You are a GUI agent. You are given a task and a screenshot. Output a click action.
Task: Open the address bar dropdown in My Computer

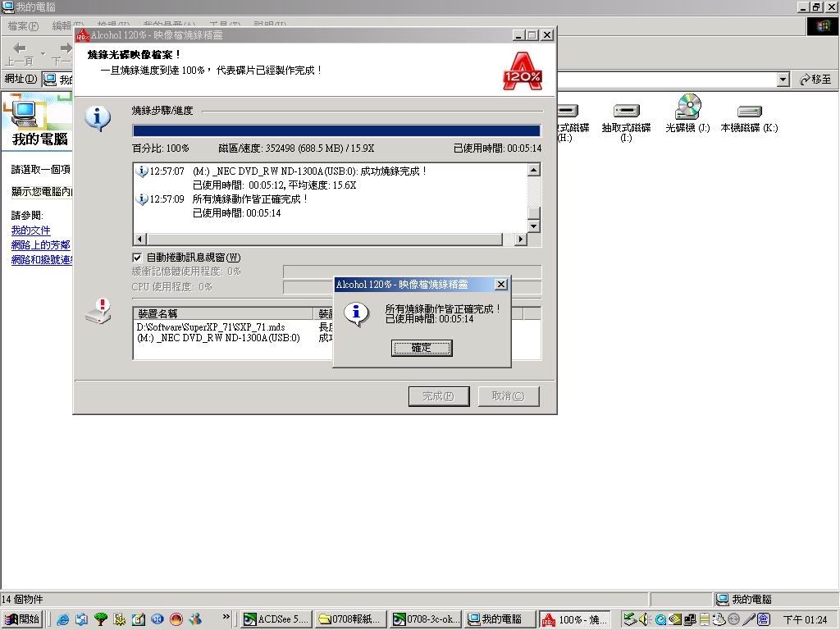pyautogui.click(x=783, y=80)
